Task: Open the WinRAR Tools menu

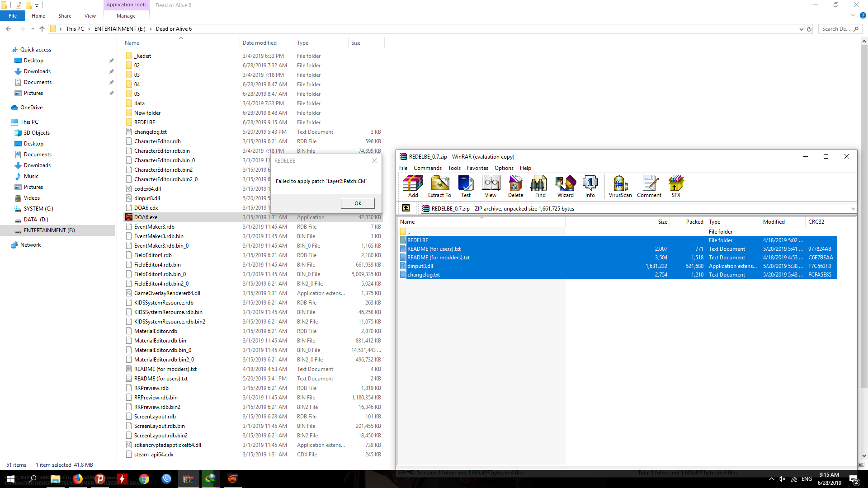Action: pos(454,168)
